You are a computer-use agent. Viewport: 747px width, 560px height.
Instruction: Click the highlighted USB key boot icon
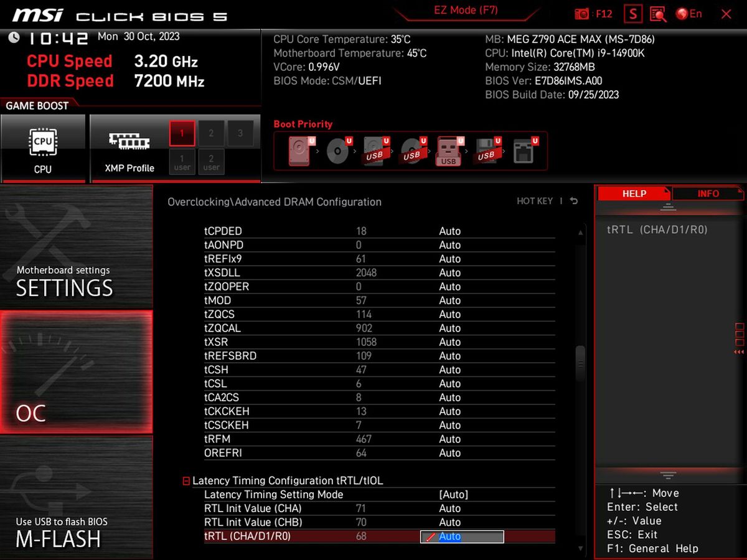click(449, 151)
